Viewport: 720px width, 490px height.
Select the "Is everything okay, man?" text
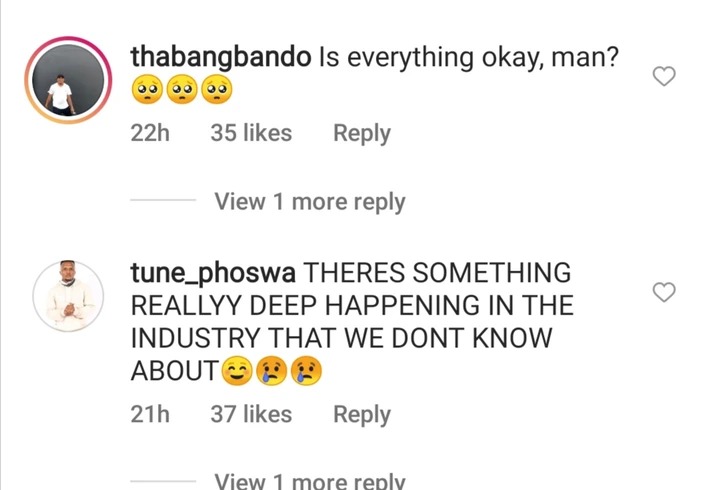[x=469, y=58]
